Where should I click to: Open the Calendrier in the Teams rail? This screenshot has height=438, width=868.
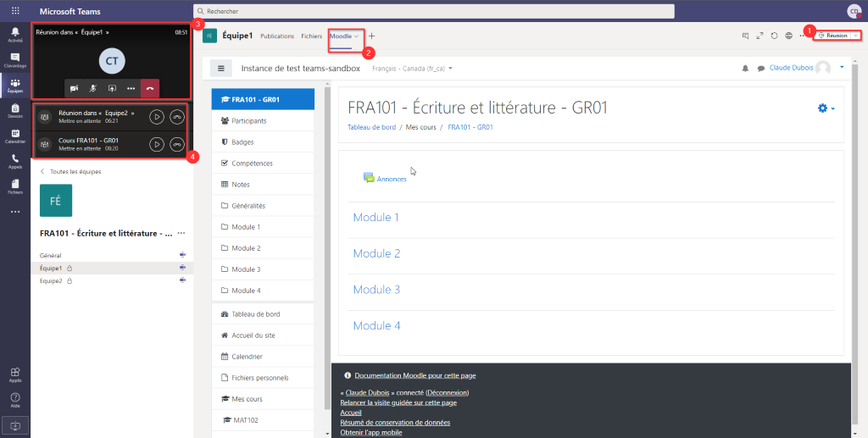pos(15,136)
